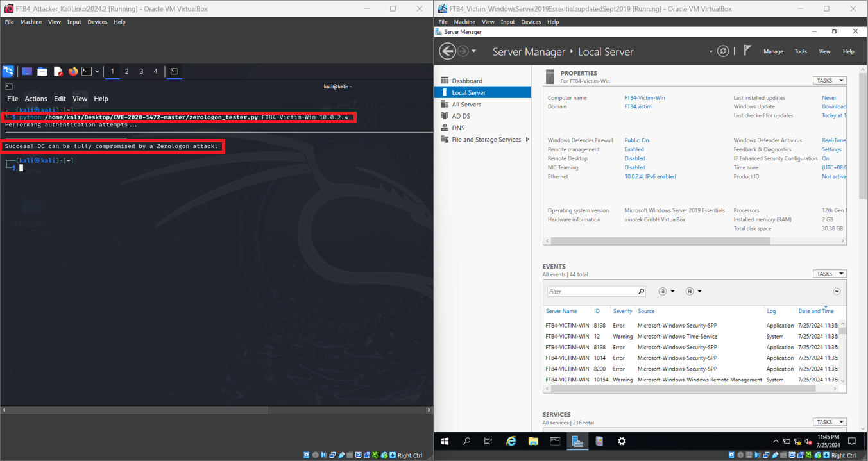Open the Actions menu in Kali terminal
868x461 pixels.
[36, 99]
